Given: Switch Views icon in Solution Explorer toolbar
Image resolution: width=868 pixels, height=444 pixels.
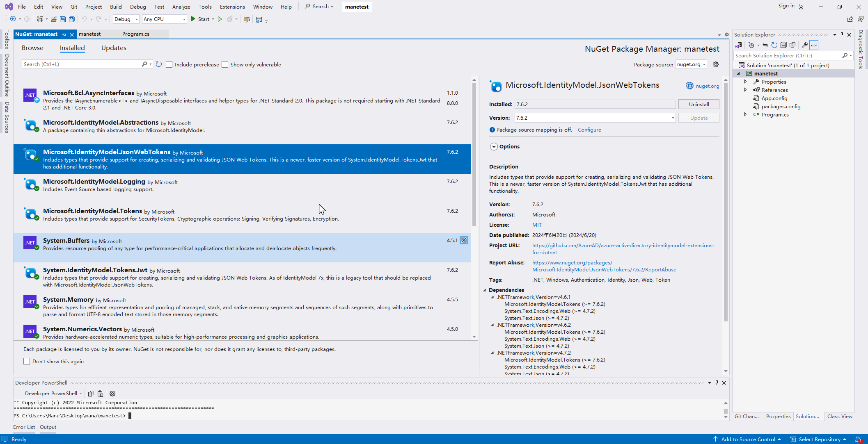Looking at the screenshot, I should coord(738,45).
